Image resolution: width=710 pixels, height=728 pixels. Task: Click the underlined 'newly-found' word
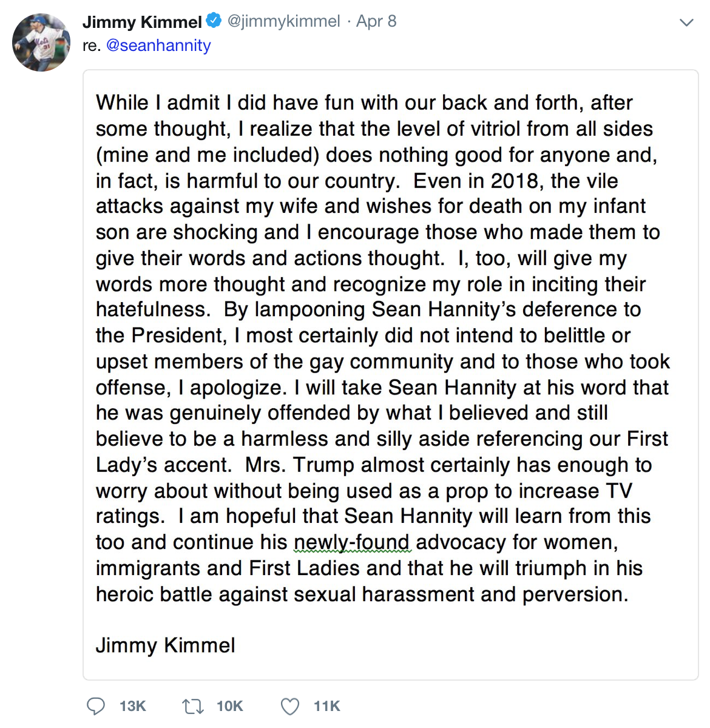point(352,542)
